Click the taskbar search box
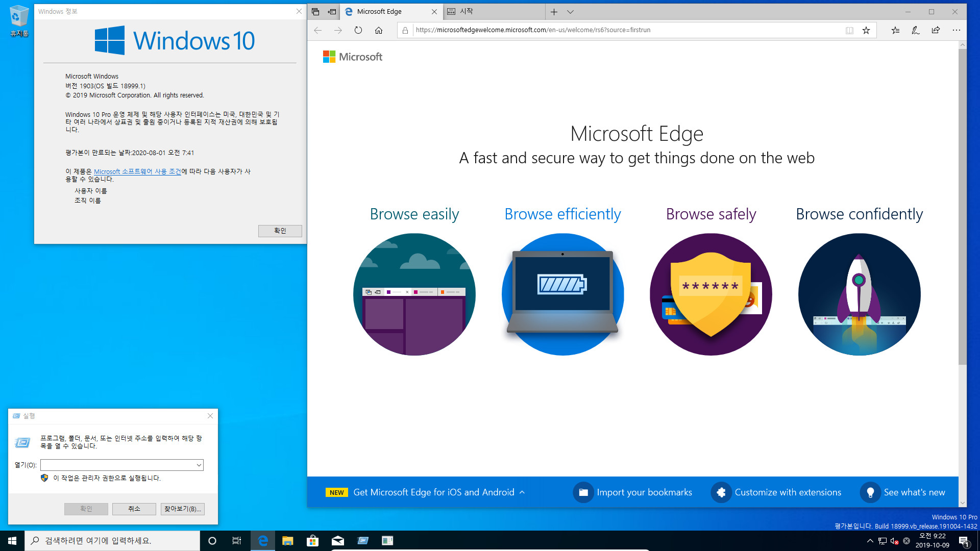 [x=112, y=541]
